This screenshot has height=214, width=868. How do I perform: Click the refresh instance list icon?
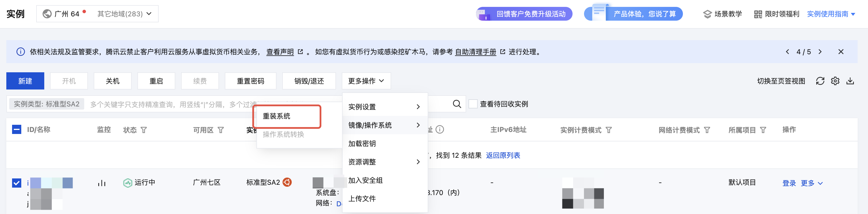(x=820, y=81)
